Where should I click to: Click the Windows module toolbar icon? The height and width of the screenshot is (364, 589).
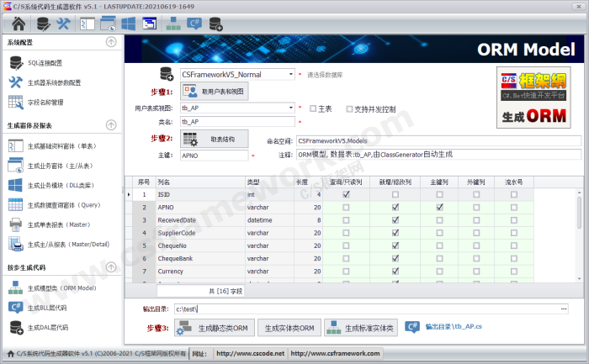coord(129,24)
